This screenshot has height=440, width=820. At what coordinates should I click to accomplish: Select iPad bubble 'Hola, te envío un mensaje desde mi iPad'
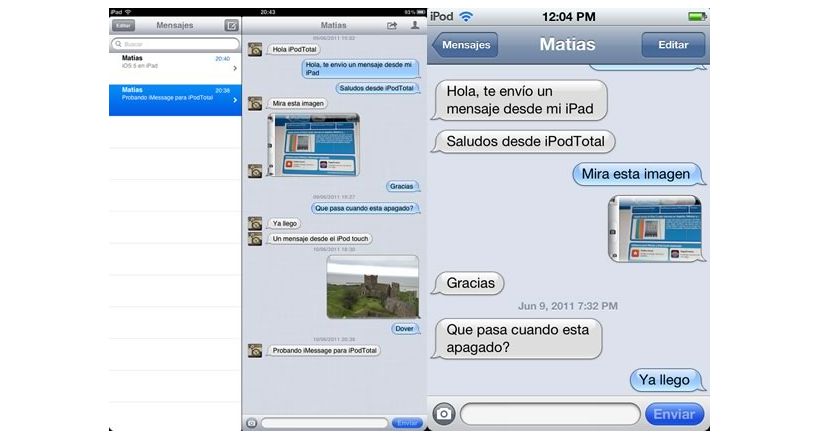360,69
